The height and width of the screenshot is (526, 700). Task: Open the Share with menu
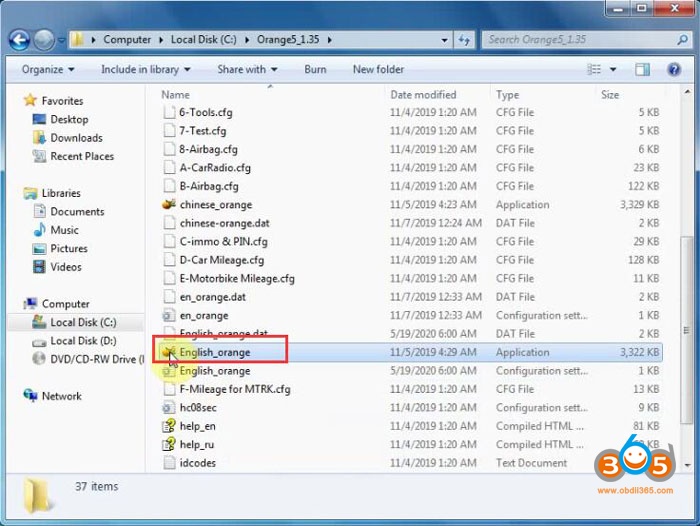click(247, 70)
